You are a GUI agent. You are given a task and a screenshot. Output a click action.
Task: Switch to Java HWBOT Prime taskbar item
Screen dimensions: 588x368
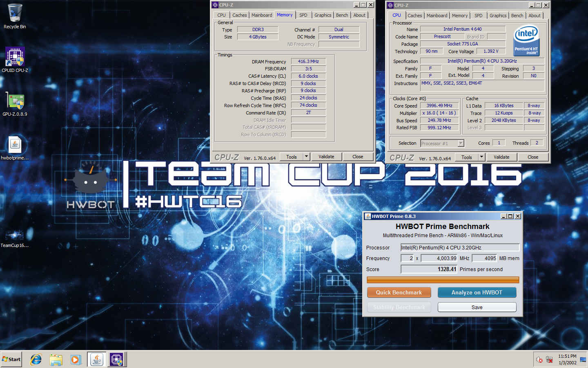click(97, 359)
